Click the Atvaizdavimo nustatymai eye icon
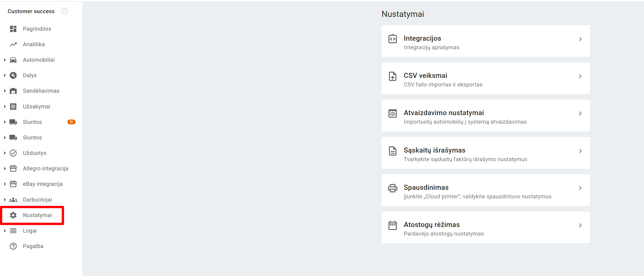This screenshot has height=276, width=644. click(x=392, y=113)
